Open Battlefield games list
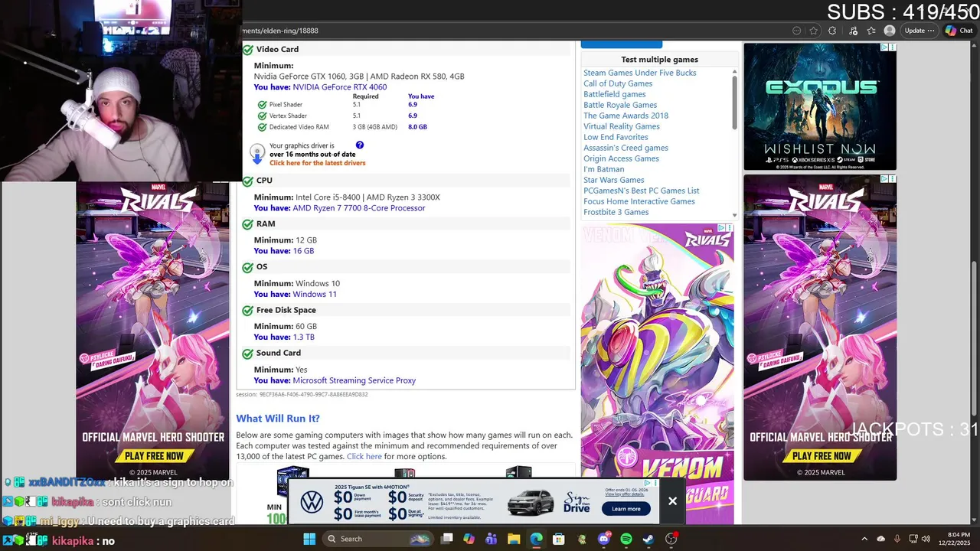This screenshot has width=980, height=551. pos(615,94)
